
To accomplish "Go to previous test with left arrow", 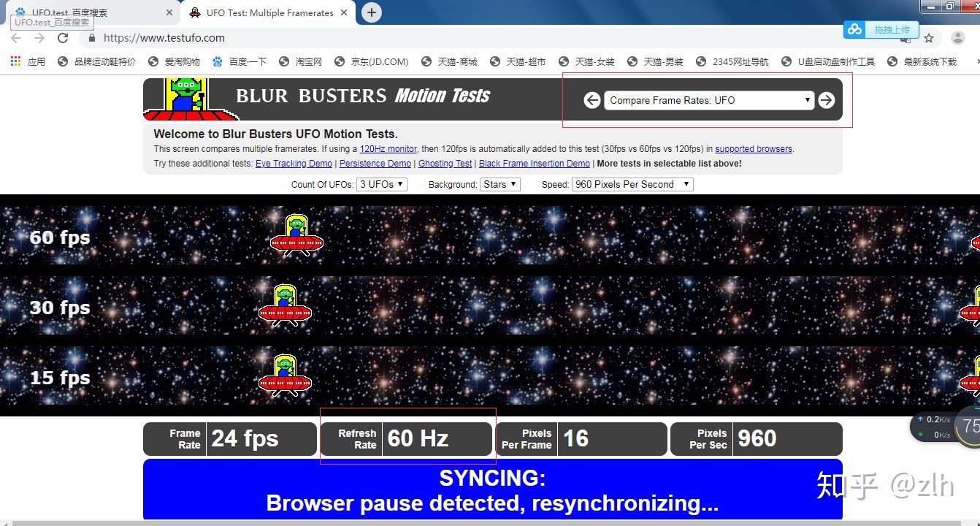I will click(592, 100).
